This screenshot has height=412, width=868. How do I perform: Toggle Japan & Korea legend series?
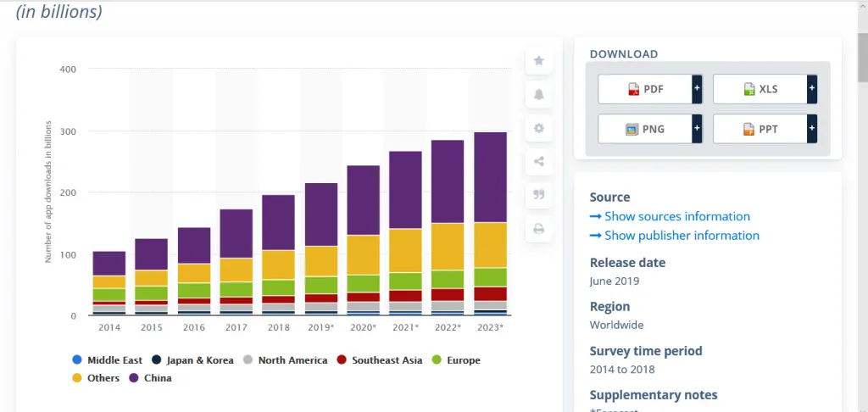click(x=192, y=360)
